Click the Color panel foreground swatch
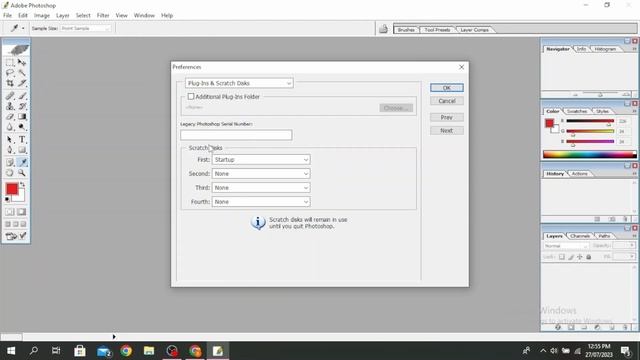This screenshot has width=640, height=360. coord(549,123)
